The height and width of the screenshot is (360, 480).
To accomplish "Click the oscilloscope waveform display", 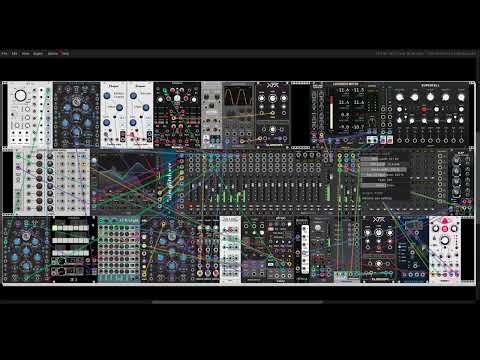I will coord(238,96).
